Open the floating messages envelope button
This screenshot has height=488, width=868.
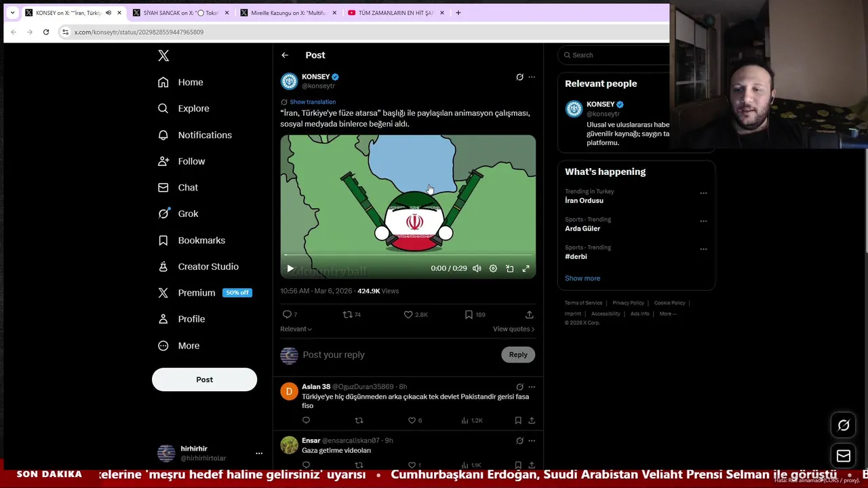coord(844,456)
